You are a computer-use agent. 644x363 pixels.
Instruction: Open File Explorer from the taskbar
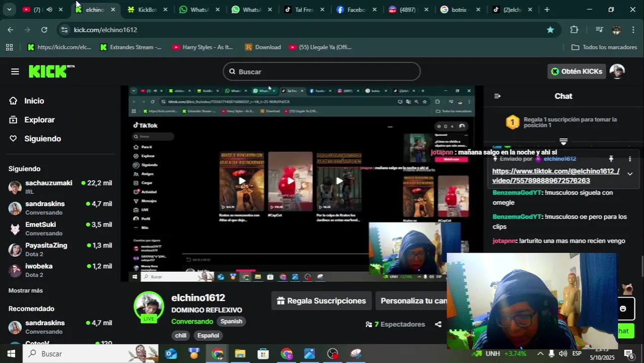[240, 353]
